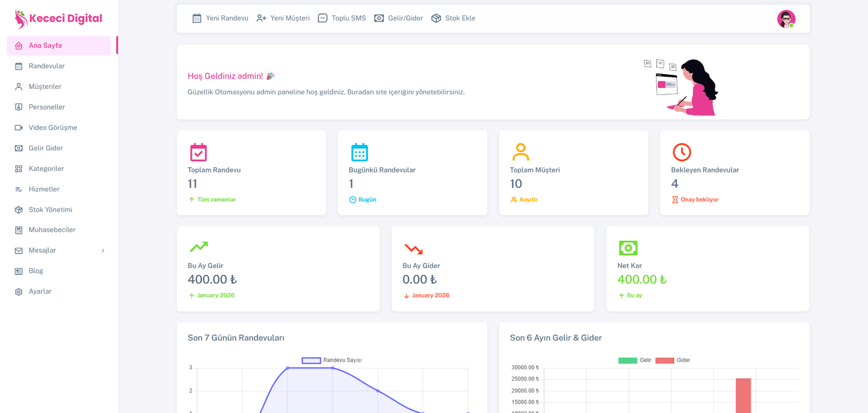Toggle the Randevu Sayısı chart legend
Screen dimensions: 868x413
point(311,360)
